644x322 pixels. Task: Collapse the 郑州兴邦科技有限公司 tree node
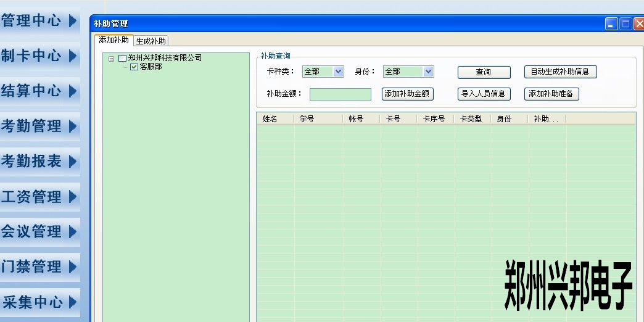(x=111, y=59)
